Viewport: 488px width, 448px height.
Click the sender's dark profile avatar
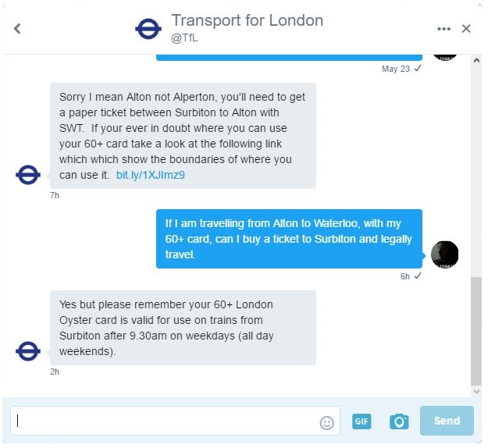coord(444,254)
